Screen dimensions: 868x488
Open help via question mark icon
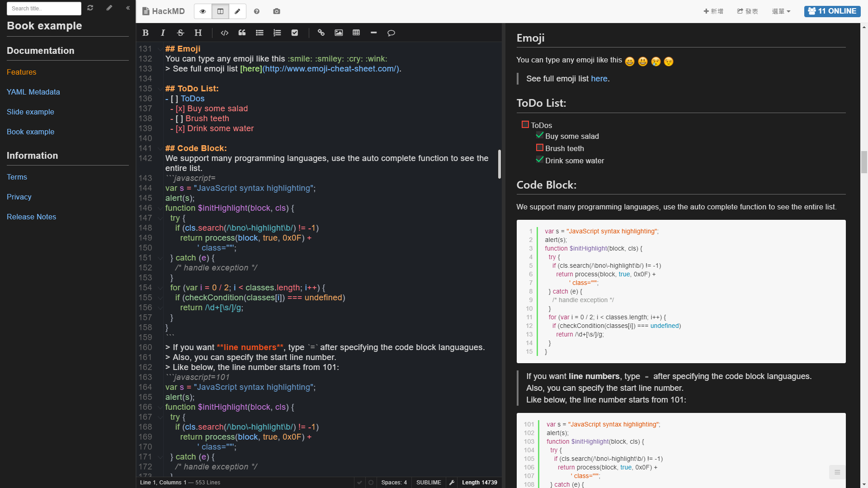pyautogui.click(x=257, y=11)
